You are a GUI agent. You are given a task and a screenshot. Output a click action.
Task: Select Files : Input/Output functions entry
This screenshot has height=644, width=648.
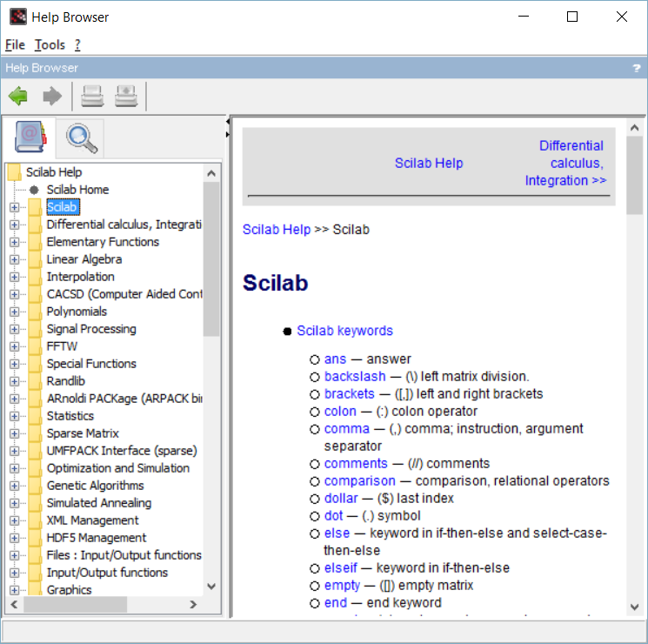[124, 554]
